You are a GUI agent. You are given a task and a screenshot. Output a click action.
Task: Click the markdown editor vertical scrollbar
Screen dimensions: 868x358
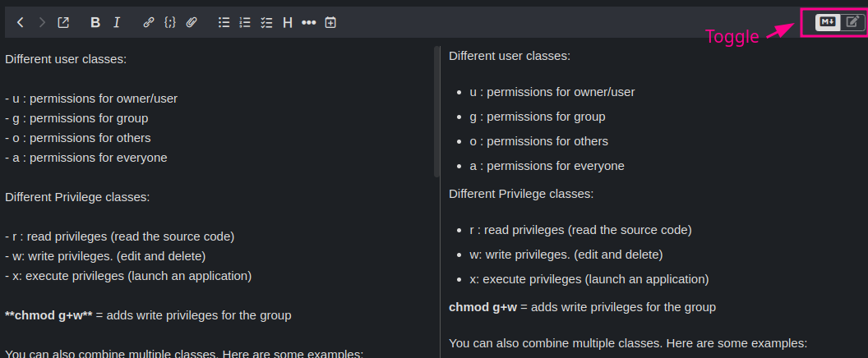coord(436,111)
